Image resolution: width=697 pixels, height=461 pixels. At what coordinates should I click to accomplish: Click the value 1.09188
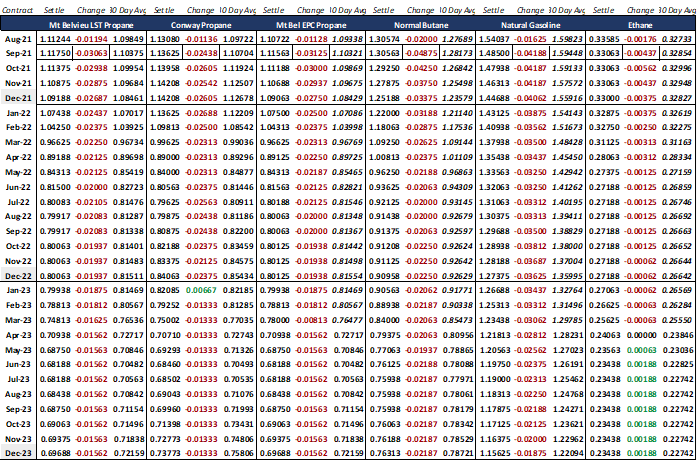[55, 98]
